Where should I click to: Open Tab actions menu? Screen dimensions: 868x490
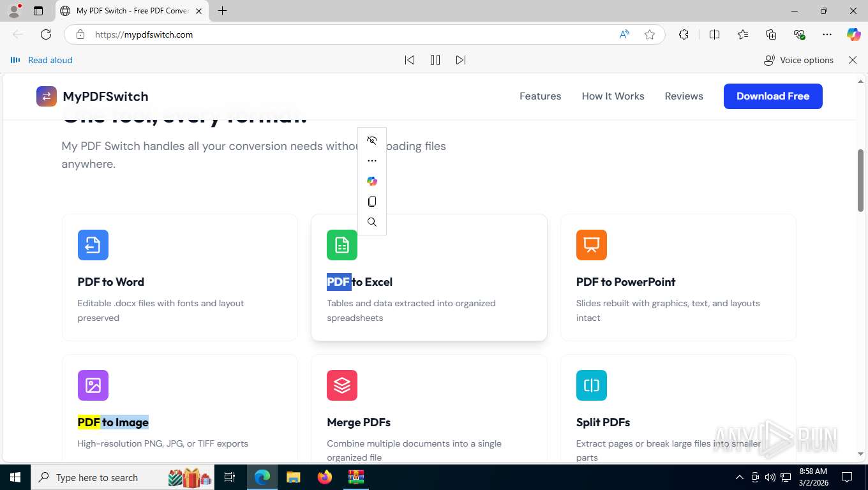(38, 11)
